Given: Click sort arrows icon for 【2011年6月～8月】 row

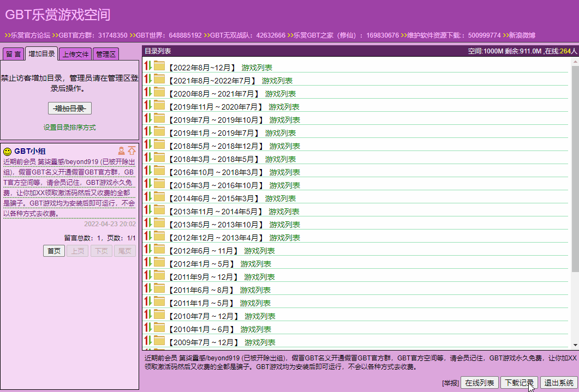Looking at the screenshot, I should pos(148,288).
